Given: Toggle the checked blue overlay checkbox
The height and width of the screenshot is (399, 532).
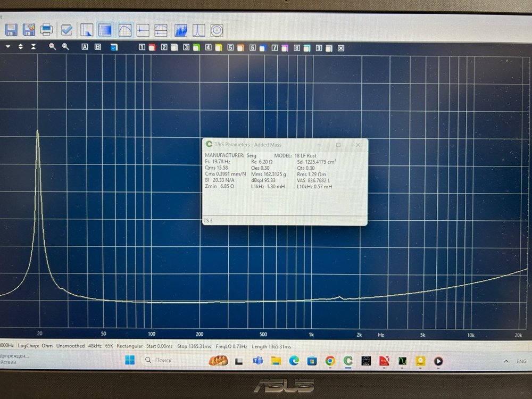Looking at the screenshot, I should click(114, 47).
